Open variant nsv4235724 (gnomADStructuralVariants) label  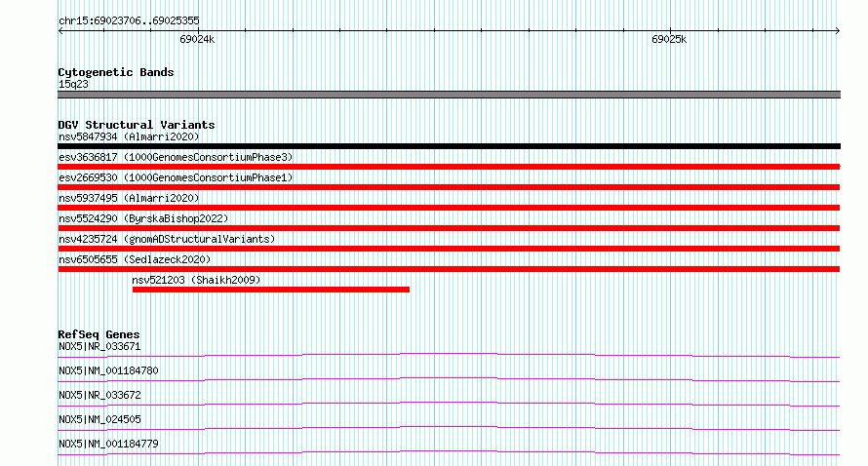click(167, 239)
